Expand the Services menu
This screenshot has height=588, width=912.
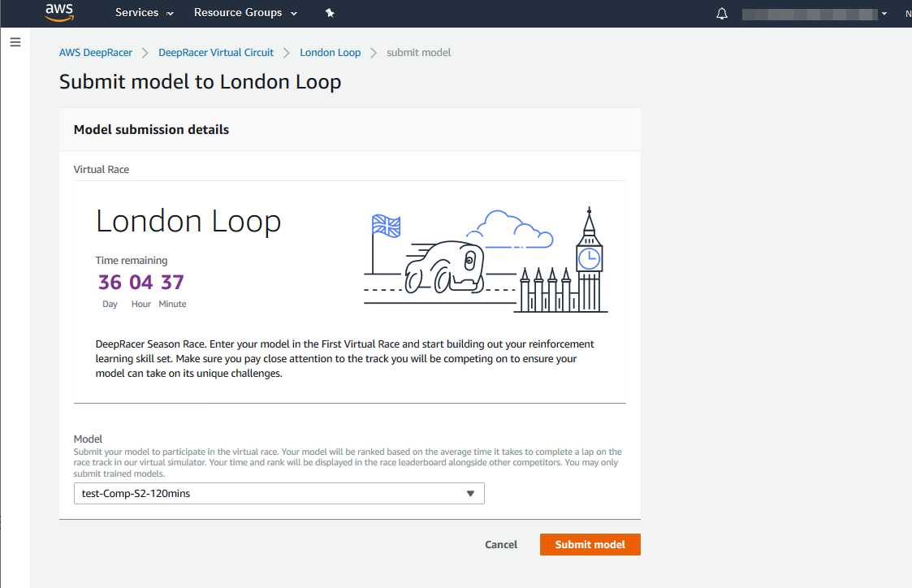coord(144,13)
